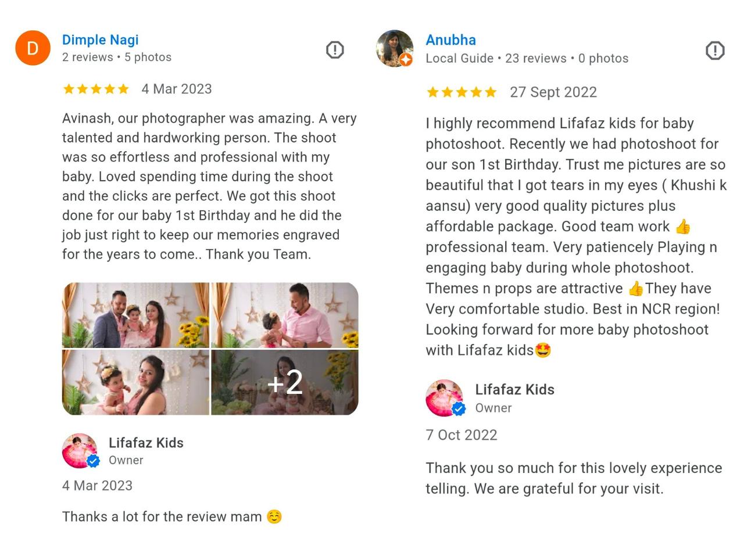Open the photo of mother holding baby
This screenshot has height=560, width=744.
[x=135, y=383]
